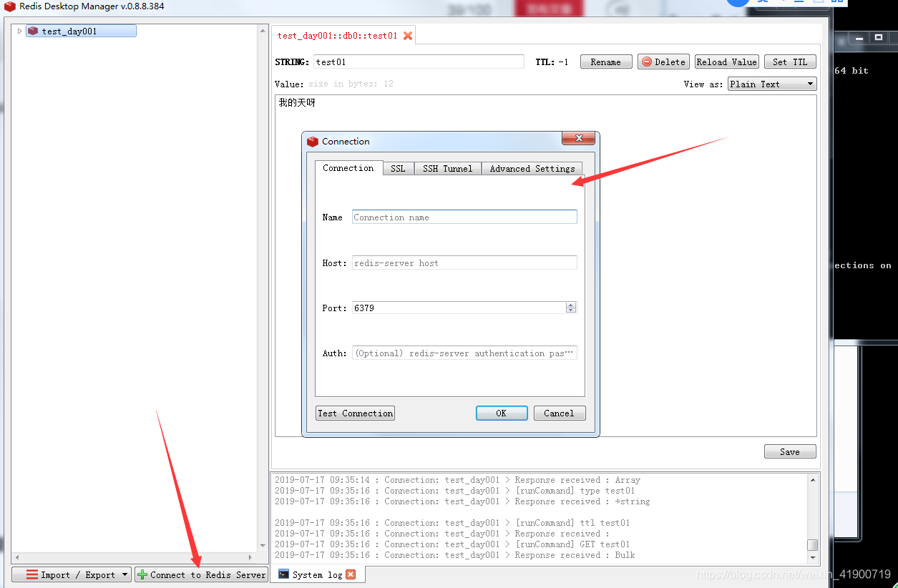Select the test_day001 connection in tree
898x588 pixels.
click(x=81, y=31)
